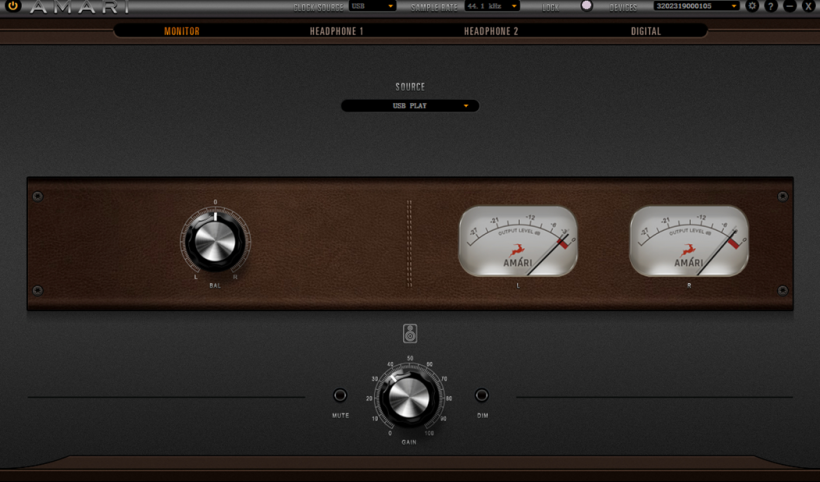Screen dimensions: 820x482
Task: Click the BAL balance knob
Action: tap(215, 242)
